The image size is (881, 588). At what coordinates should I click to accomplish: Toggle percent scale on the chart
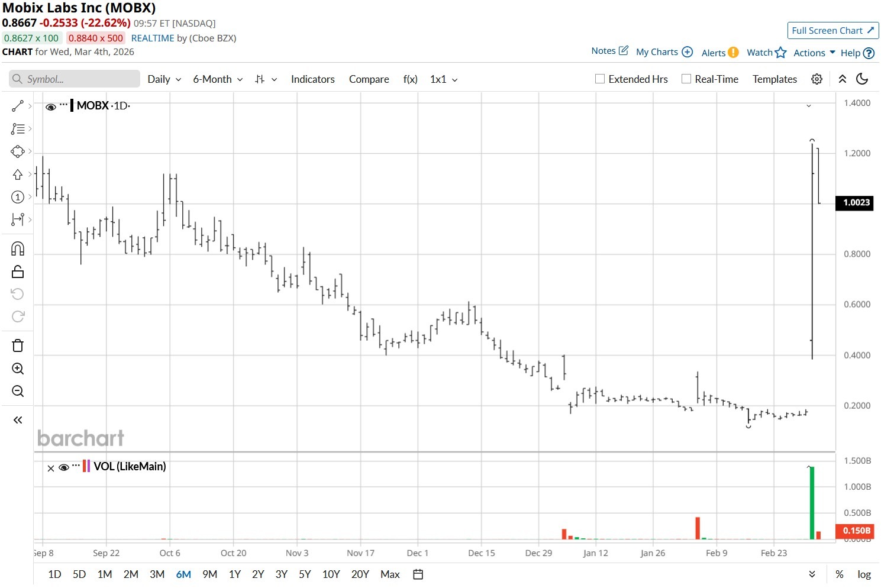click(840, 574)
